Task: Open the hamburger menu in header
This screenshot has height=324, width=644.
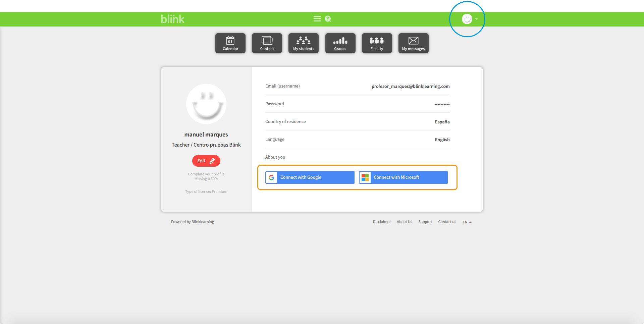Action: tap(317, 19)
